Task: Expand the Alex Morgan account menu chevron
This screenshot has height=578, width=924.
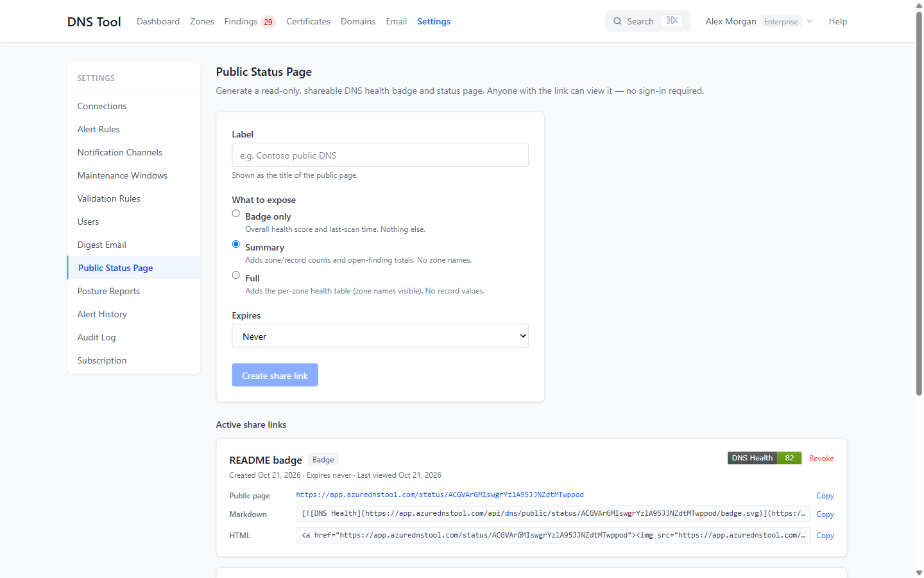Action: tap(809, 21)
